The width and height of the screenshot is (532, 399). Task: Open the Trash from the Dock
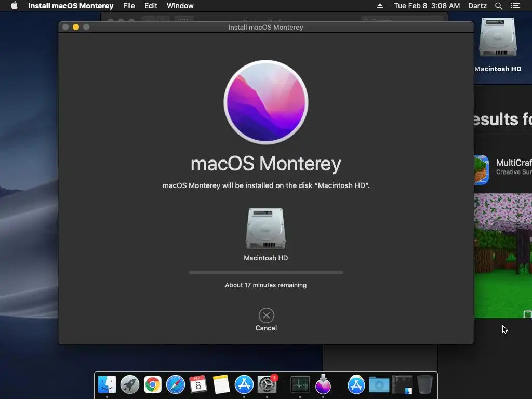click(425, 384)
